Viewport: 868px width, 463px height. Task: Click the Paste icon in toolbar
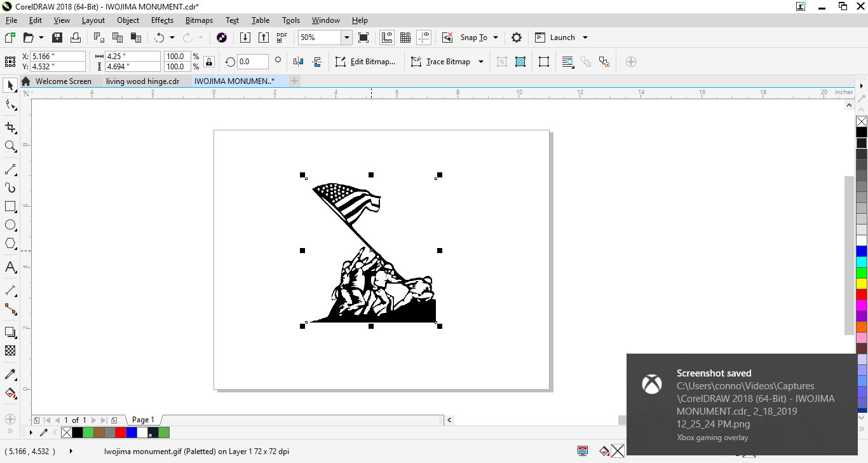[136, 38]
